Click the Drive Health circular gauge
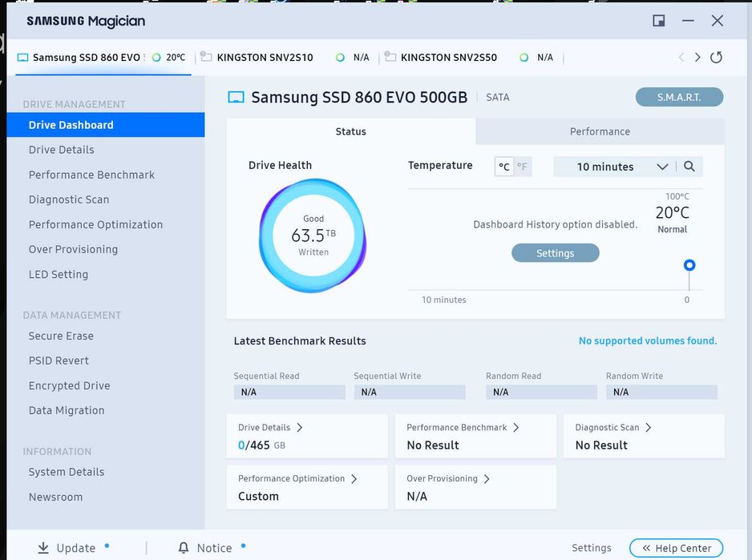This screenshot has height=560, width=752. 313,236
